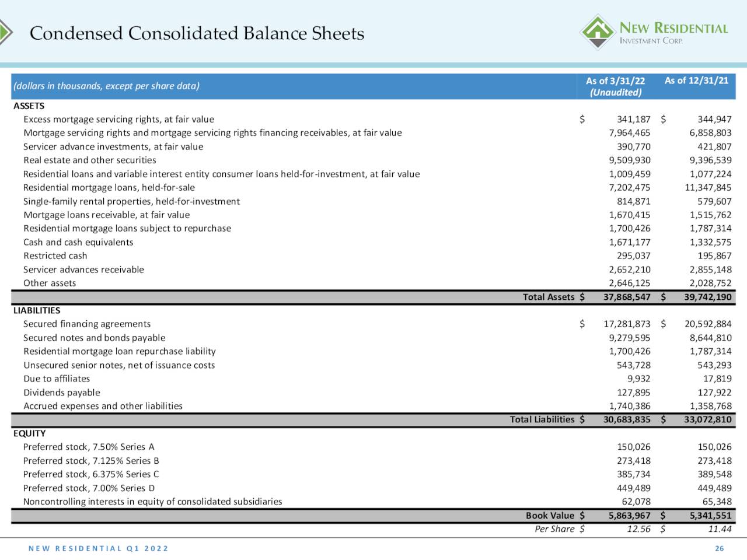Select value 11,347,845

708,187
